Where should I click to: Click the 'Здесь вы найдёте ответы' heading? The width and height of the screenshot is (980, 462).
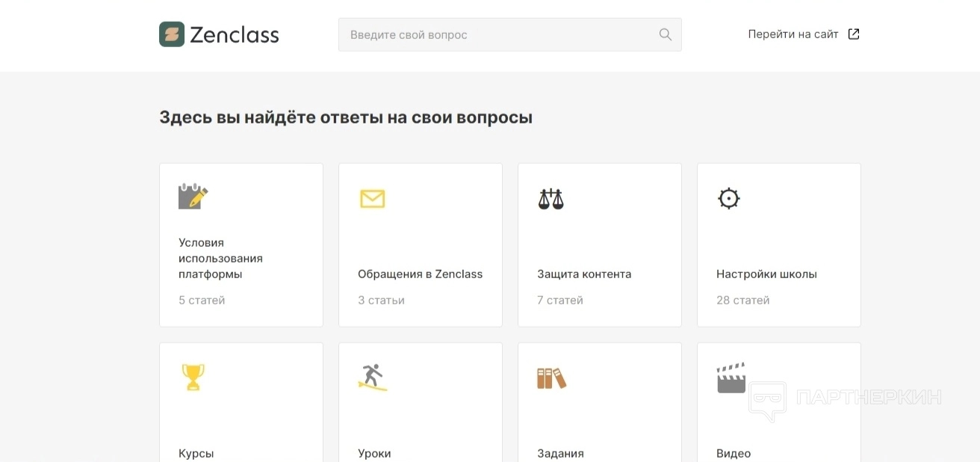tap(346, 117)
